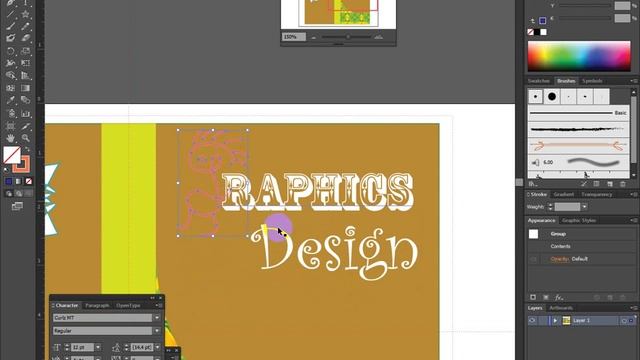Screen dimensions: 640x360
Task: Select the Shape Builder tool
Action: pos(11,76)
